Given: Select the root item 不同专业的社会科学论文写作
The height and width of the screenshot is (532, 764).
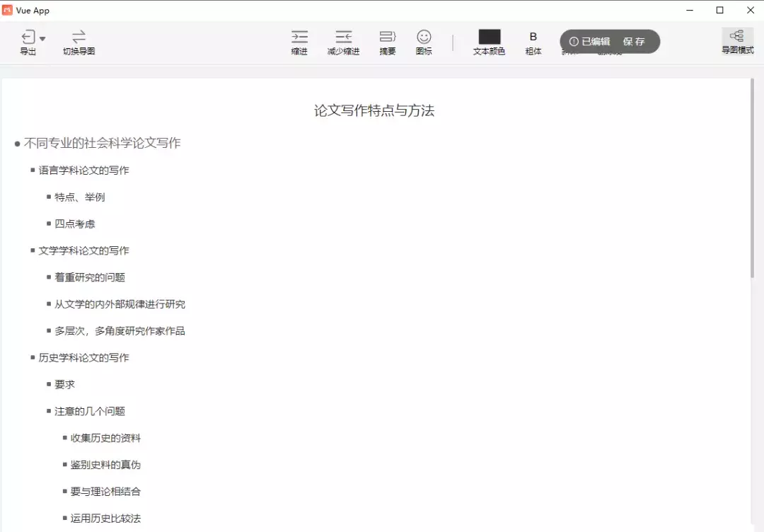Looking at the screenshot, I should coord(103,143).
